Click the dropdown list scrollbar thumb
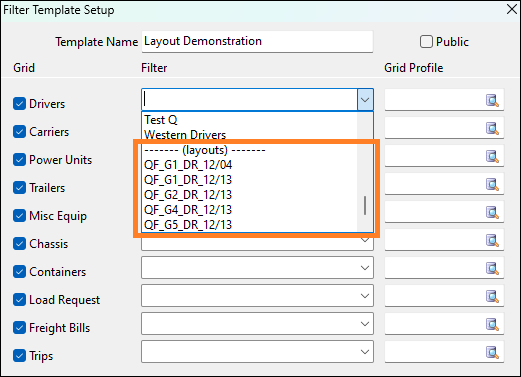This screenshot has width=521, height=377. [x=365, y=205]
